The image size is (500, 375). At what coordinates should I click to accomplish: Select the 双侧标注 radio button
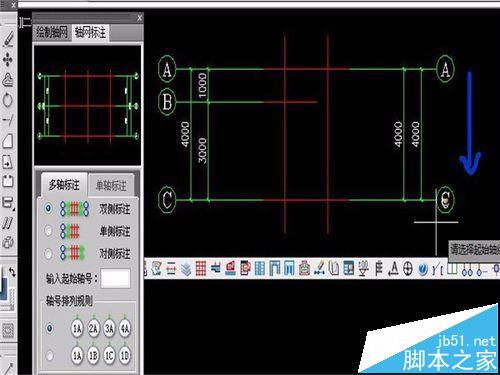49,209
